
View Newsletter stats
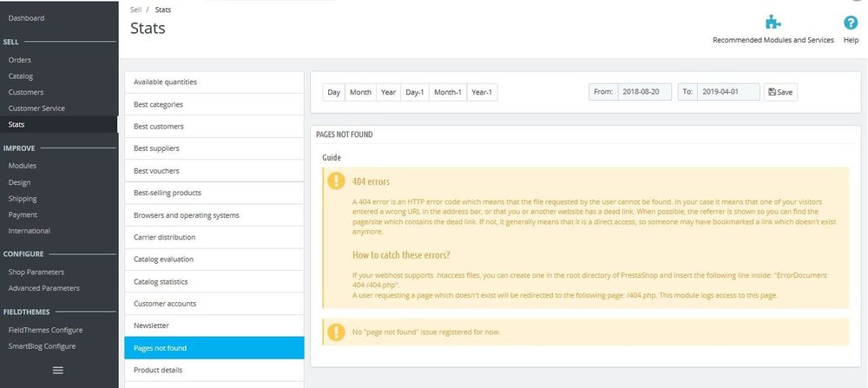tap(214, 326)
